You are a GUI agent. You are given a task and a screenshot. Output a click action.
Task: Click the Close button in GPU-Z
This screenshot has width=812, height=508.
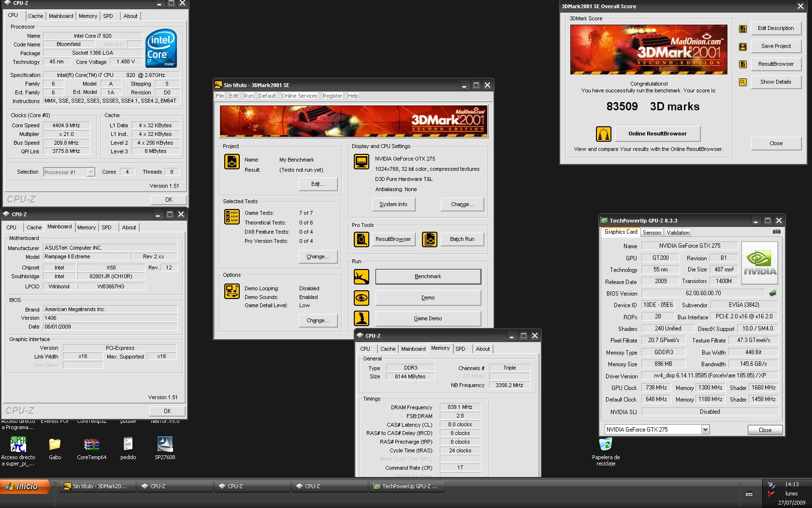tap(765, 430)
